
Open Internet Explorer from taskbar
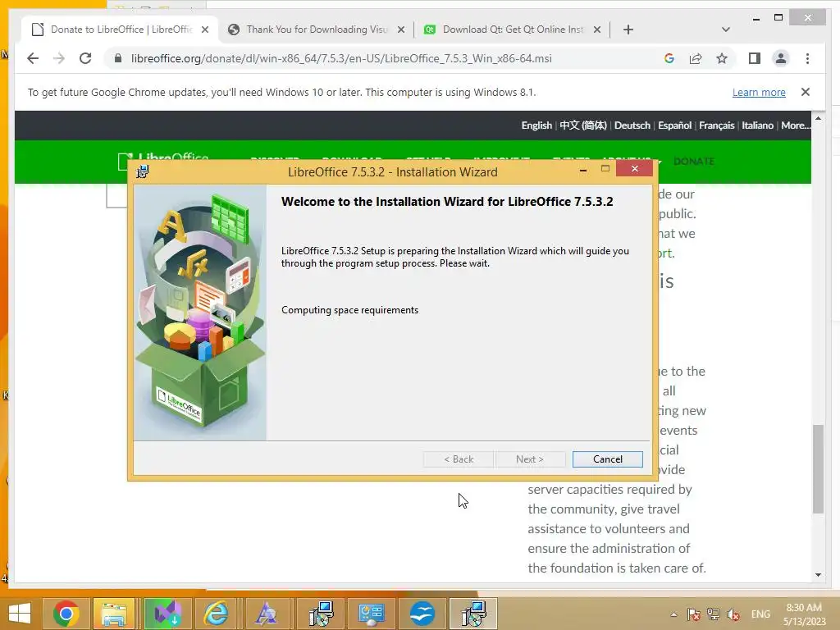(216, 614)
